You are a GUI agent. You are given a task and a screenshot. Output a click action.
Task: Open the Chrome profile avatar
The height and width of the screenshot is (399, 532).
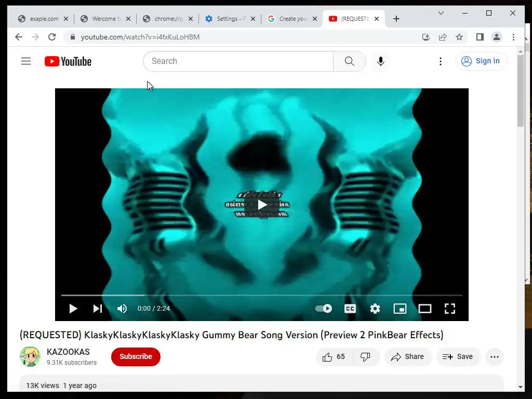pyautogui.click(x=497, y=37)
